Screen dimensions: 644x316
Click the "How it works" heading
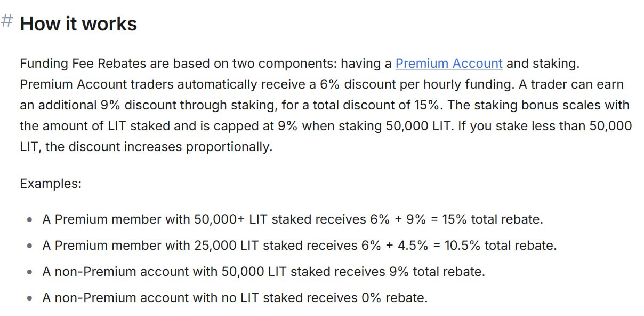click(x=78, y=24)
